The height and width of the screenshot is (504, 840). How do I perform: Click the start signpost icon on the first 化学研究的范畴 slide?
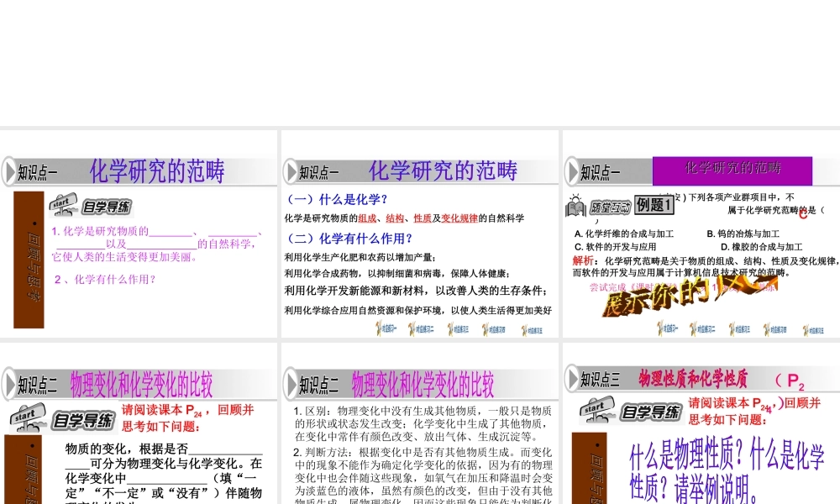(63, 205)
